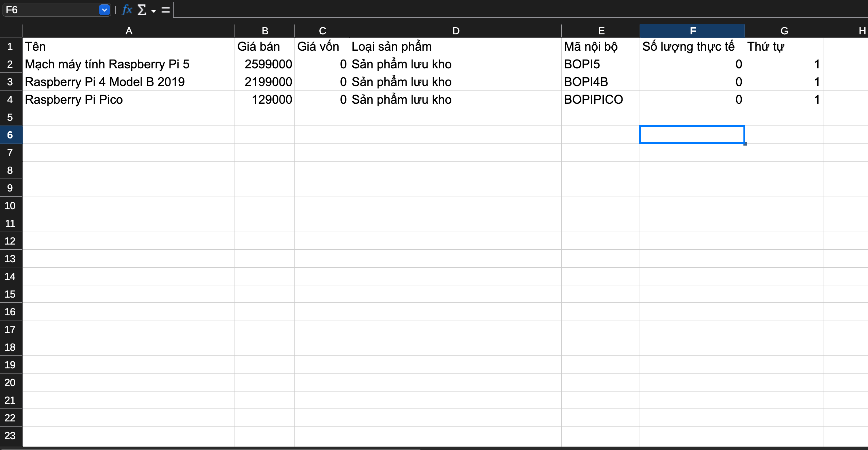Viewport: 868px width, 450px height.
Task: Click the formula input line
Action: pos(511,10)
